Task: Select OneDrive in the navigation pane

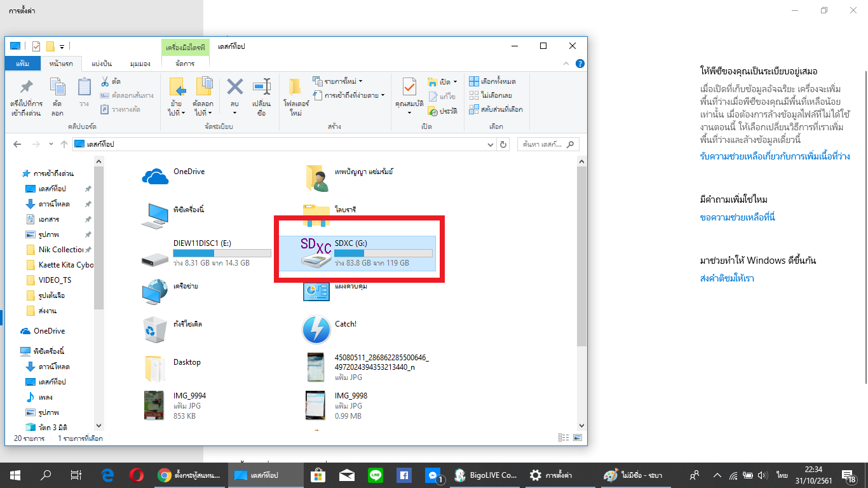Action: point(43,331)
